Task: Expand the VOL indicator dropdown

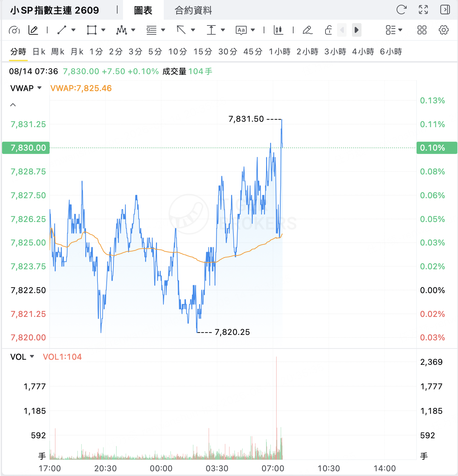Action: [32, 356]
